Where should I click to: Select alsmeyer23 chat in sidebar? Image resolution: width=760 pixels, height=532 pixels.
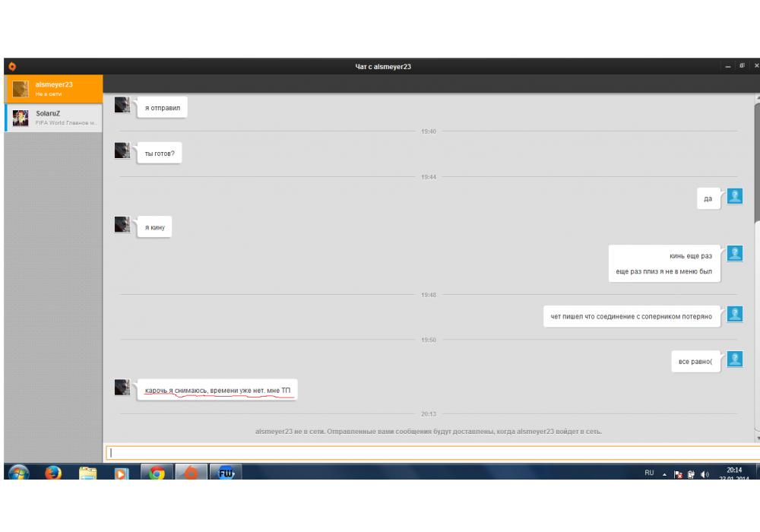click(x=53, y=89)
